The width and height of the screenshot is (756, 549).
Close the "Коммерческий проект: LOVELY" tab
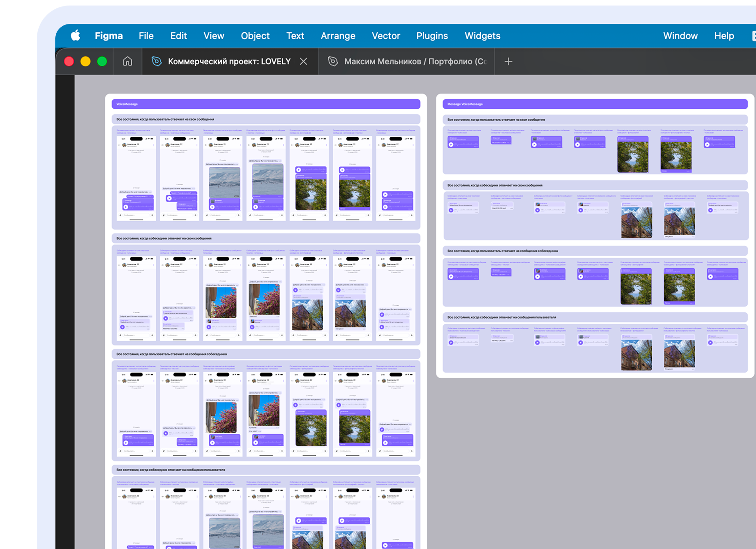(303, 61)
